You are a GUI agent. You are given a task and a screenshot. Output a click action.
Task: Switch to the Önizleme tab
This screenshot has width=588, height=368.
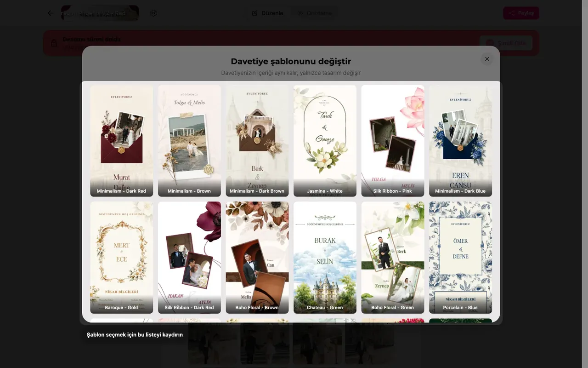pos(315,13)
